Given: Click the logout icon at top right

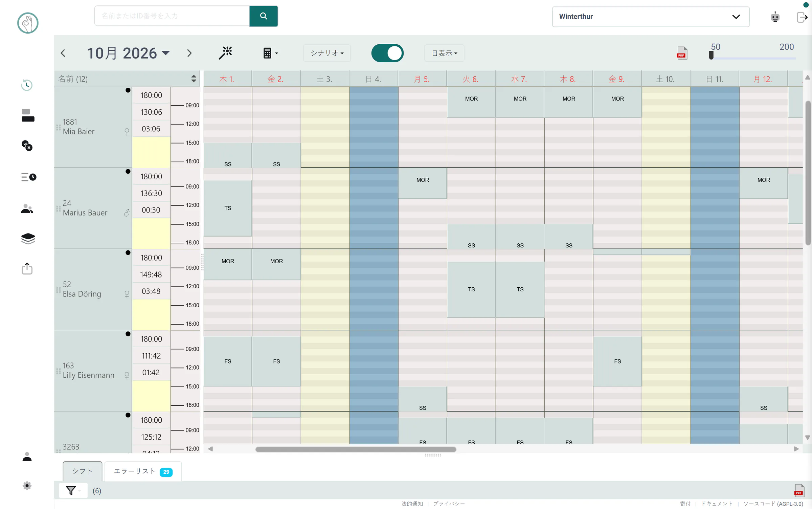Looking at the screenshot, I should pyautogui.click(x=802, y=17).
